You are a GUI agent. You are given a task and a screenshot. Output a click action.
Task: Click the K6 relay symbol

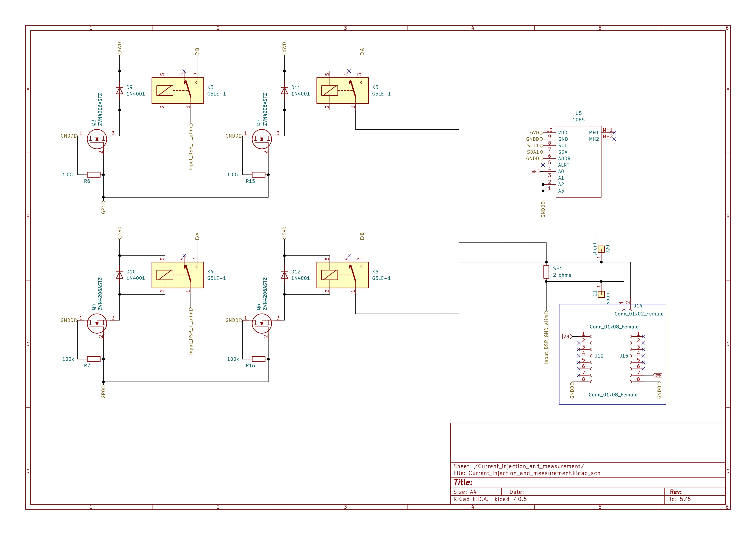(342, 275)
